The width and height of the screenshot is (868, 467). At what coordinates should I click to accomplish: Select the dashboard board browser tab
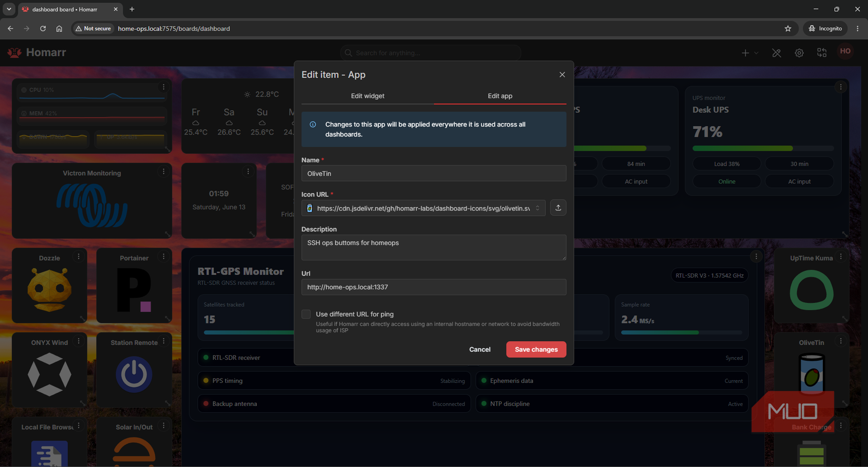(x=70, y=9)
